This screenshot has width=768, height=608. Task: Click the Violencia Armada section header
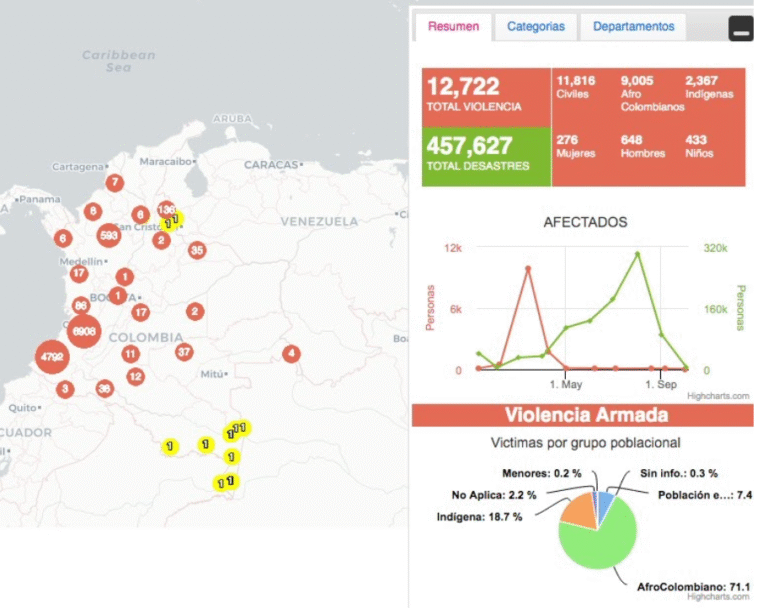580,415
